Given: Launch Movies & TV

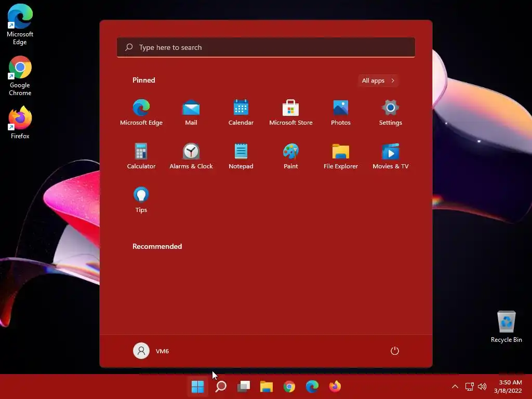Looking at the screenshot, I should [x=391, y=156].
